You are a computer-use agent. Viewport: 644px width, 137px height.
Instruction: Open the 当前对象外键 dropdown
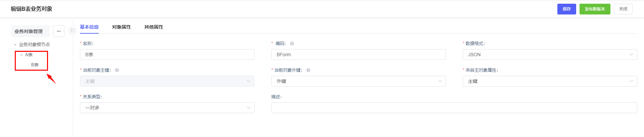(x=358, y=81)
